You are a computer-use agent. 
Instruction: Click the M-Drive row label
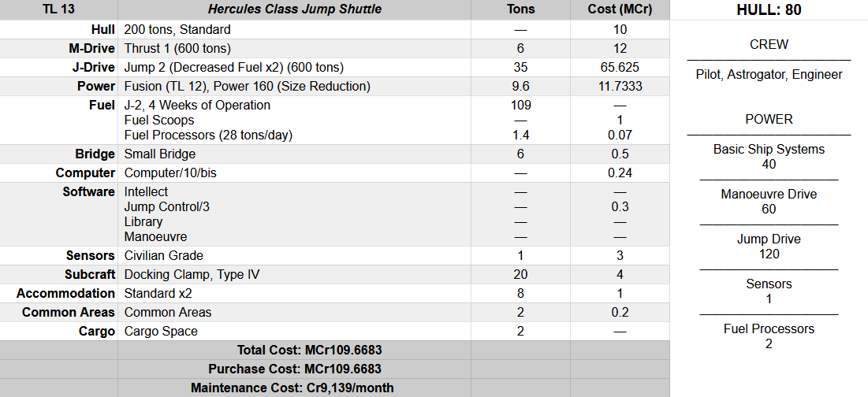click(91, 48)
